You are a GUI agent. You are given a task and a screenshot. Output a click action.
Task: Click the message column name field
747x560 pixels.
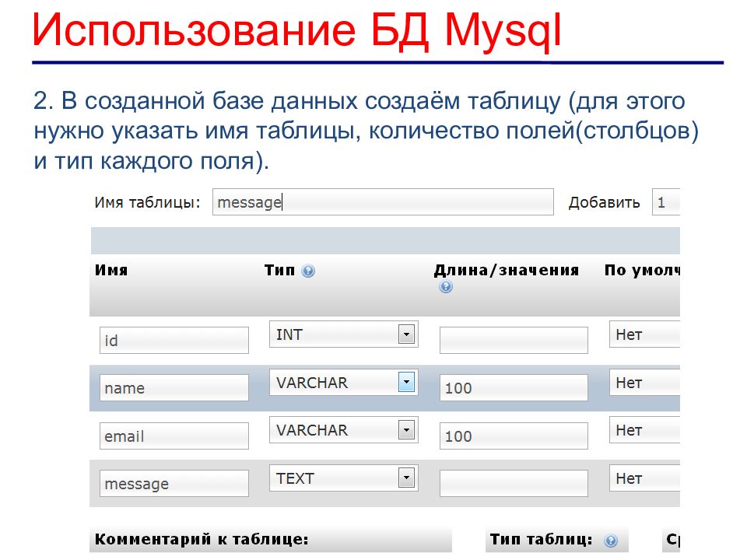[x=174, y=484]
